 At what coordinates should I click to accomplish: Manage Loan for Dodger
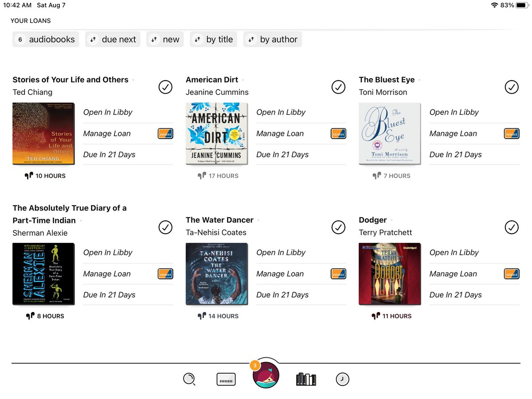click(453, 274)
